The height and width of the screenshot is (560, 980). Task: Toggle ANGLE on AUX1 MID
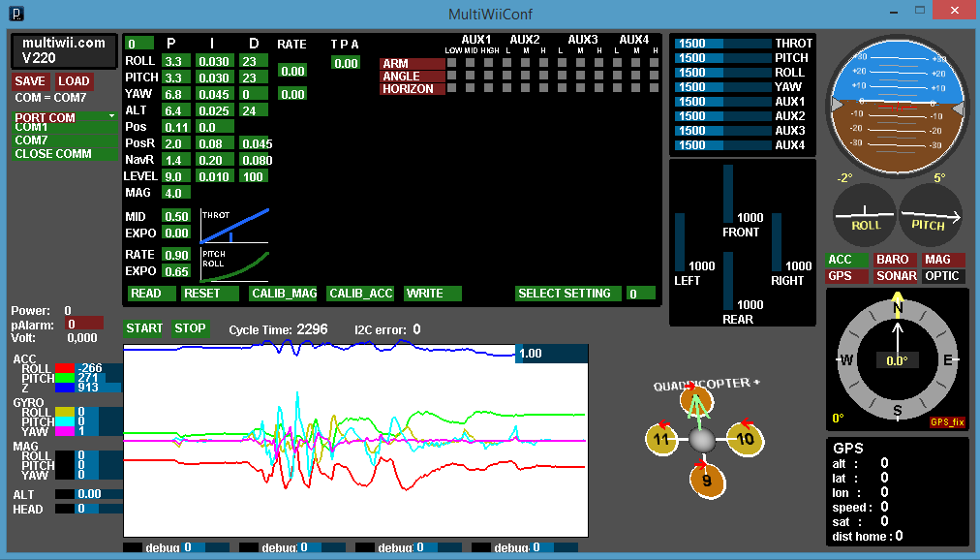[470, 75]
